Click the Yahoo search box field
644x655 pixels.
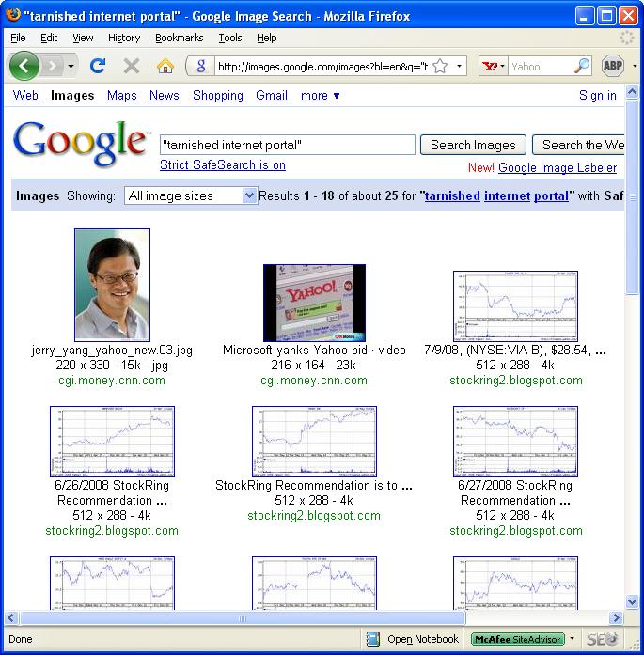point(542,66)
